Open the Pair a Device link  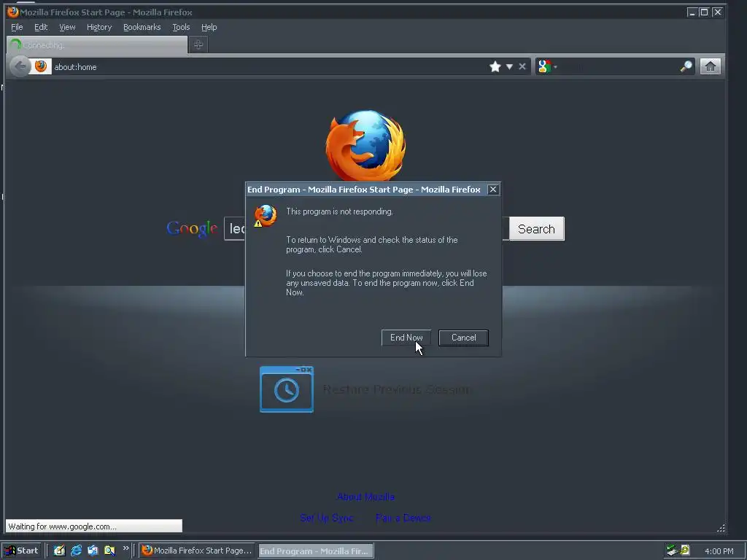coord(403,518)
